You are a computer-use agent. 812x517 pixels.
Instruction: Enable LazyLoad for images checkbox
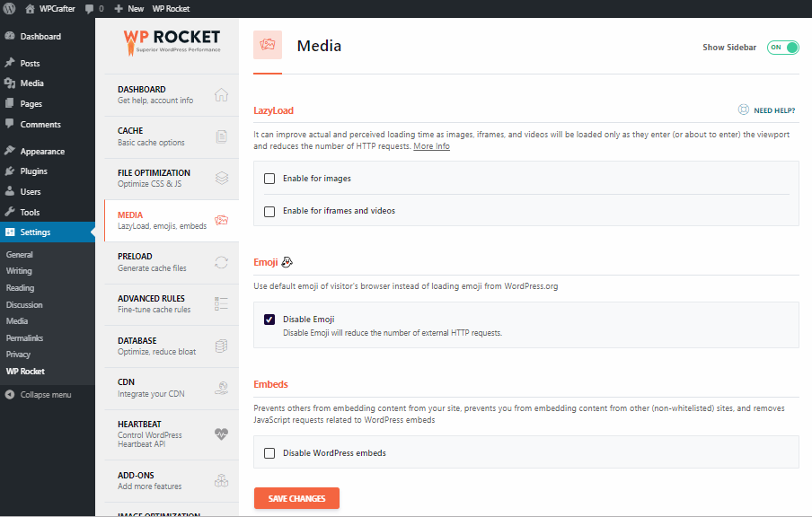pos(269,179)
